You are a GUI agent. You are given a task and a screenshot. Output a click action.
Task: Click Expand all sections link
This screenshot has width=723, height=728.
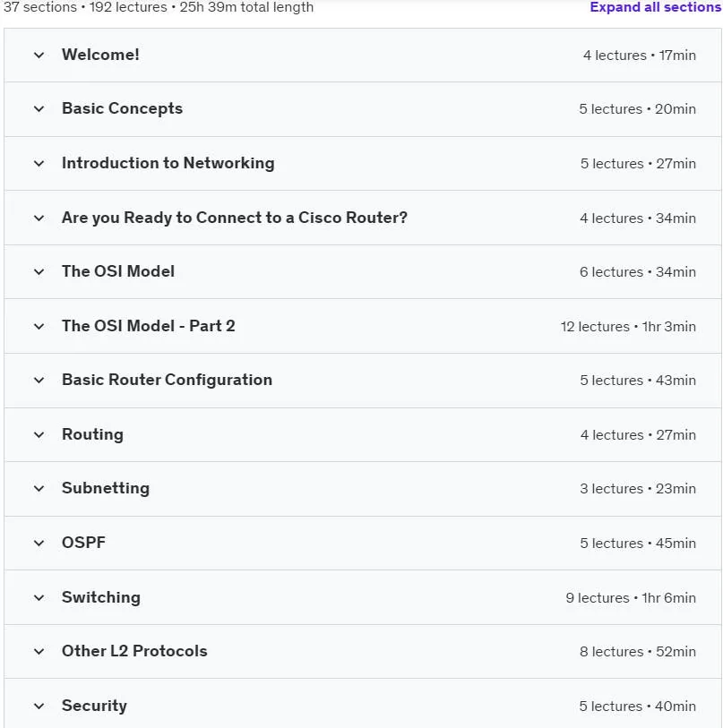click(655, 7)
